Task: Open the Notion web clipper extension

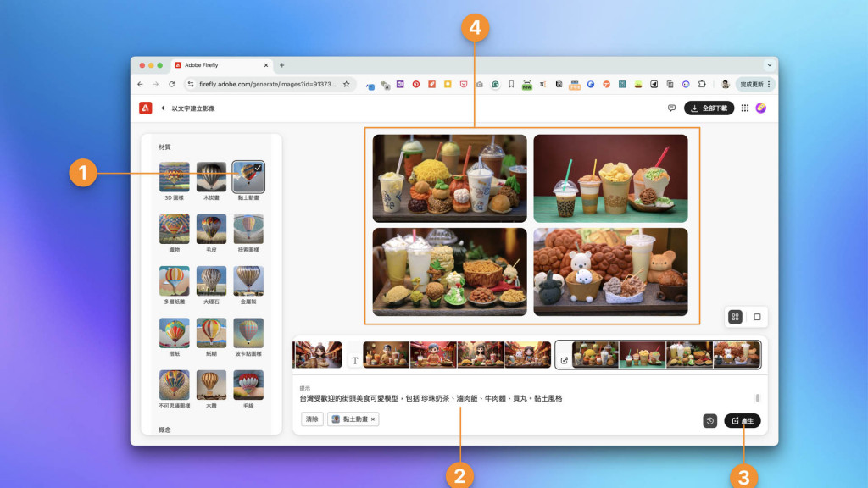Action: coord(559,84)
